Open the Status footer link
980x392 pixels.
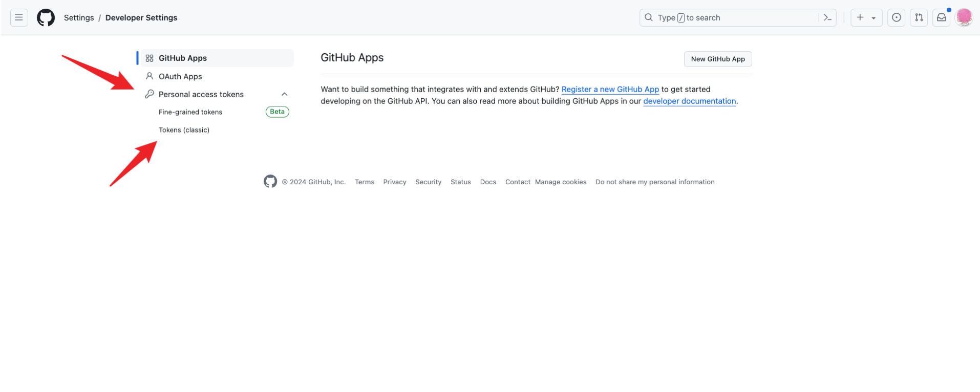tap(461, 182)
